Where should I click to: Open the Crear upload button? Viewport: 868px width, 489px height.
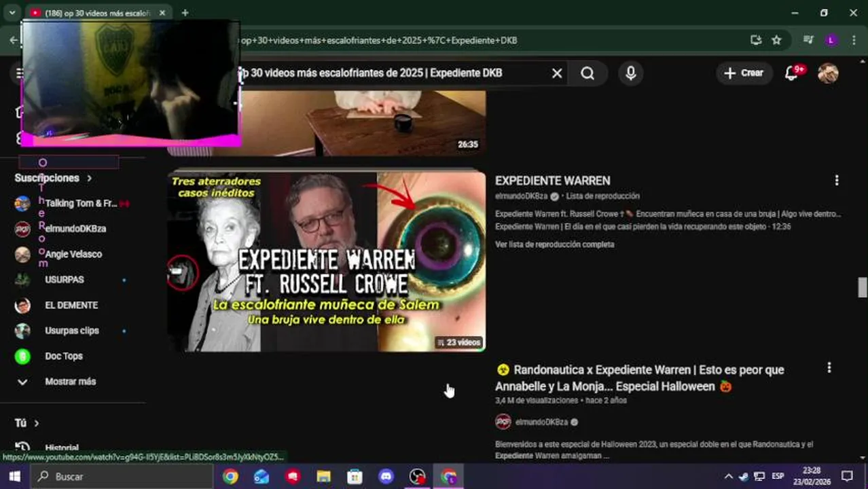coord(744,73)
